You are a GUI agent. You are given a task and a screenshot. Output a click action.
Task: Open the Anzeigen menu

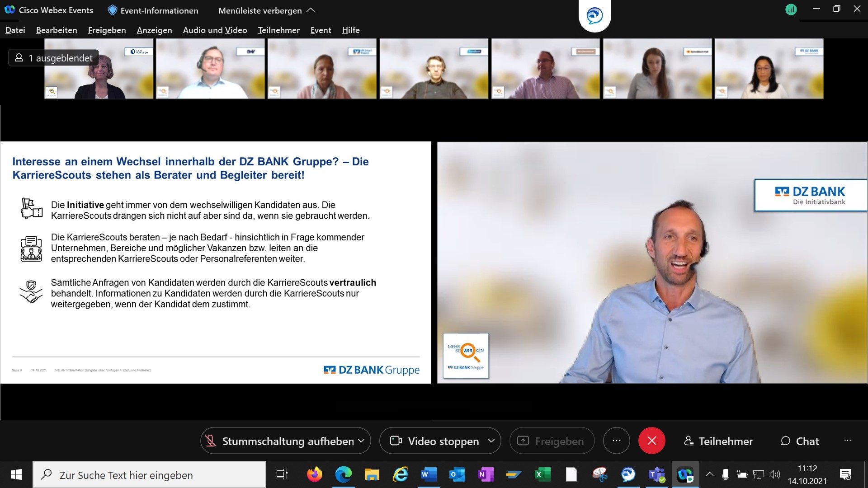(154, 30)
